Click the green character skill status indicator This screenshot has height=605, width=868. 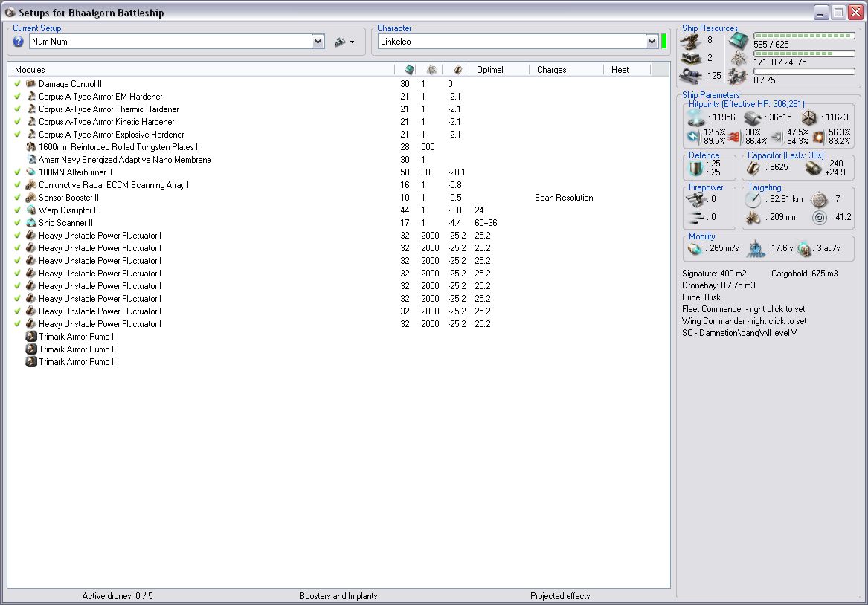tap(663, 42)
